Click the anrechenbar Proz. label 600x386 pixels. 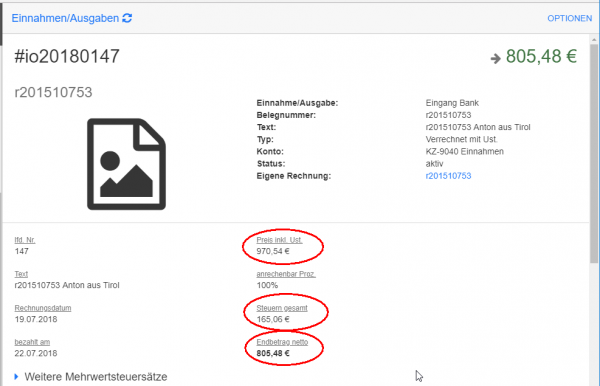(x=286, y=274)
